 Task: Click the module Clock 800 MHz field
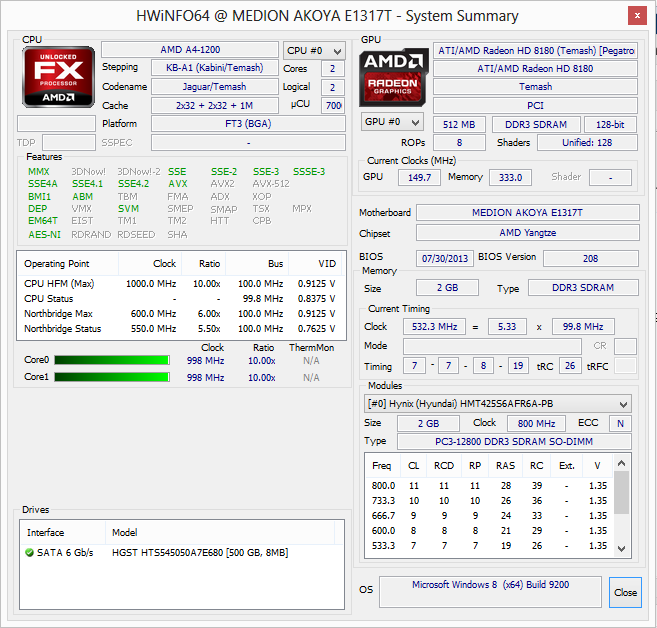536,424
